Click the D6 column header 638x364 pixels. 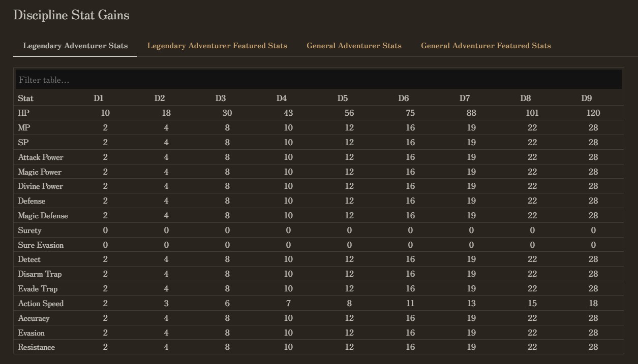(x=404, y=98)
